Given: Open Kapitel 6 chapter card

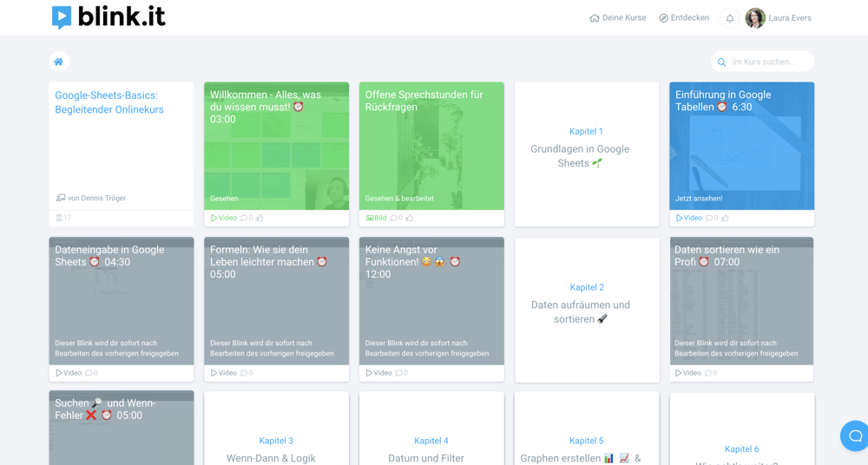Looking at the screenshot, I should click(x=741, y=429).
